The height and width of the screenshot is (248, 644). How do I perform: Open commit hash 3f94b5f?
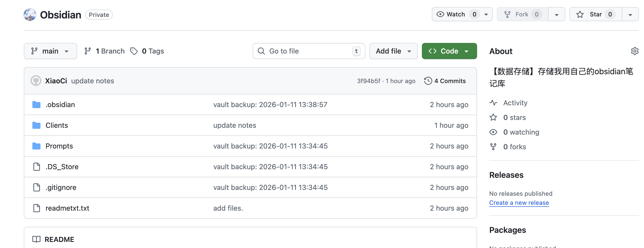[x=369, y=81]
